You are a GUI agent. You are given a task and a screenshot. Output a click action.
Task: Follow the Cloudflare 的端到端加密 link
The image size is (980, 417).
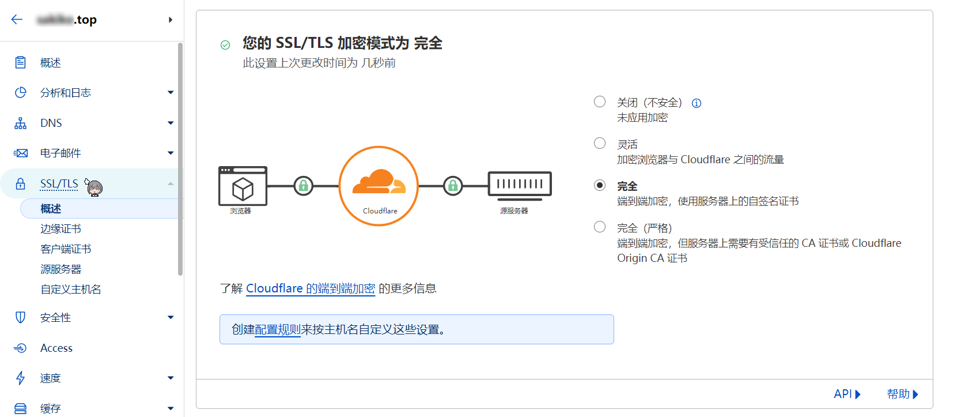(x=311, y=288)
